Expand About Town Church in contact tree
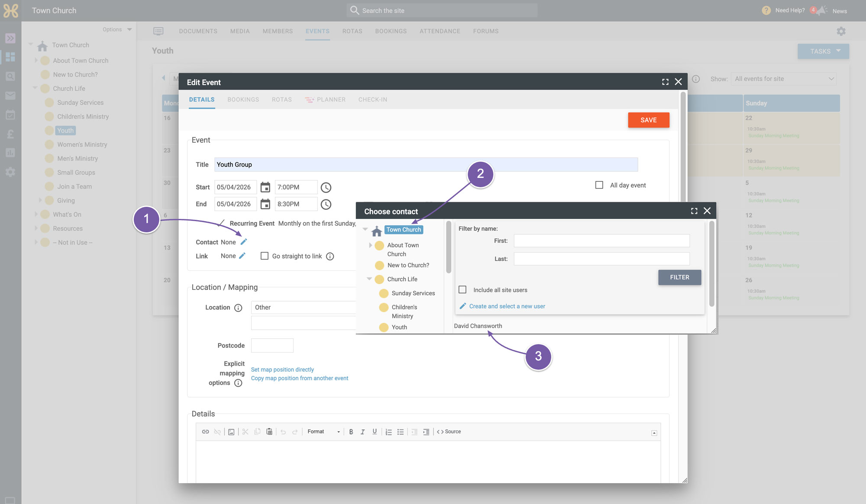The image size is (866, 504). pyautogui.click(x=370, y=245)
